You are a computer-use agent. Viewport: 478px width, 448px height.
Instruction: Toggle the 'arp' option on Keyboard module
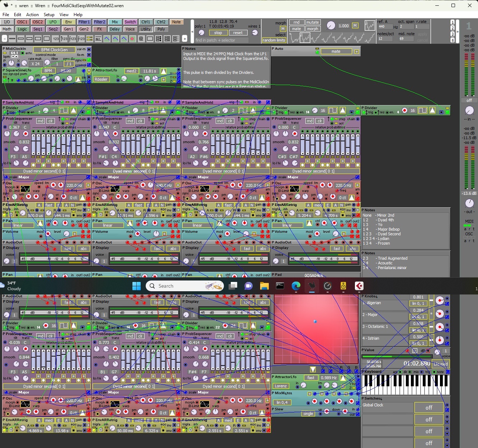coord(400,372)
